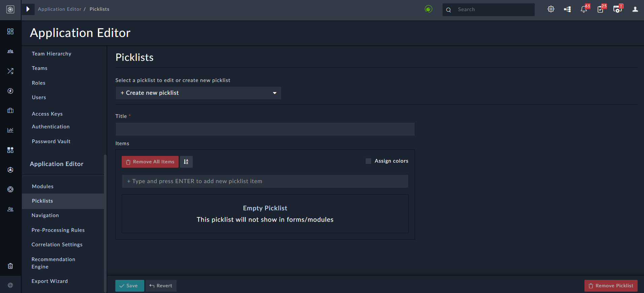Screen dimensions: 644x293
Task: Open the recycle bin sidebar icon
Action: pyautogui.click(x=10, y=266)
